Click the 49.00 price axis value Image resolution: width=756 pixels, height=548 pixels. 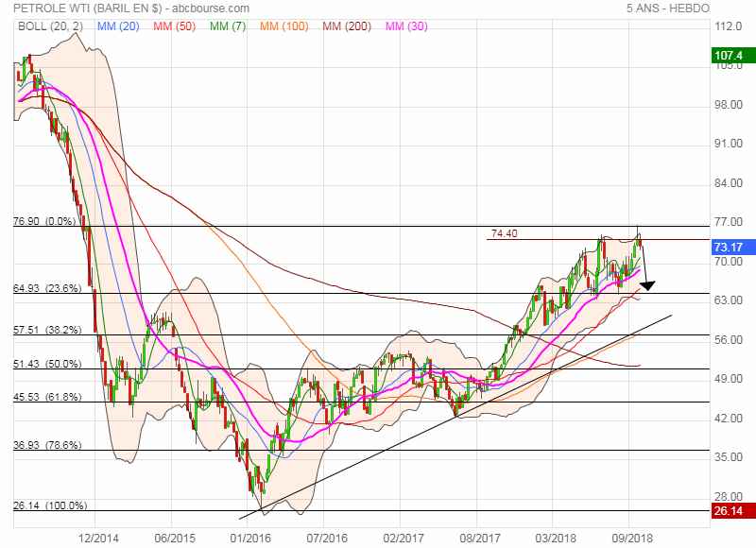728,379
